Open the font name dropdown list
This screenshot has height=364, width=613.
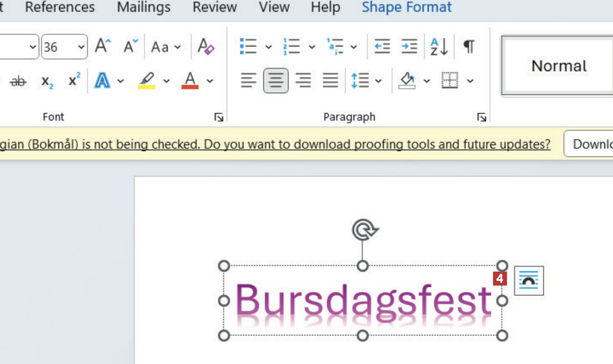pos(33,47)
